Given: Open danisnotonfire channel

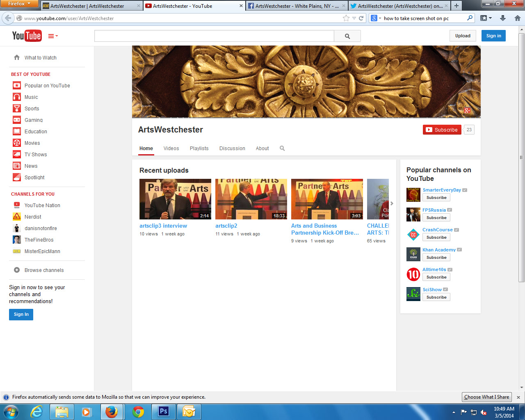Looking at the screenshot, I should pos(41,228).
